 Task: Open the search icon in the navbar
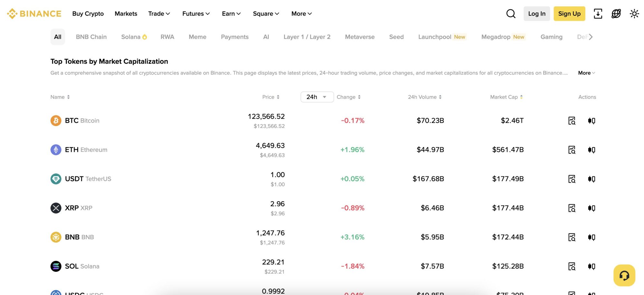coord(511,14)
